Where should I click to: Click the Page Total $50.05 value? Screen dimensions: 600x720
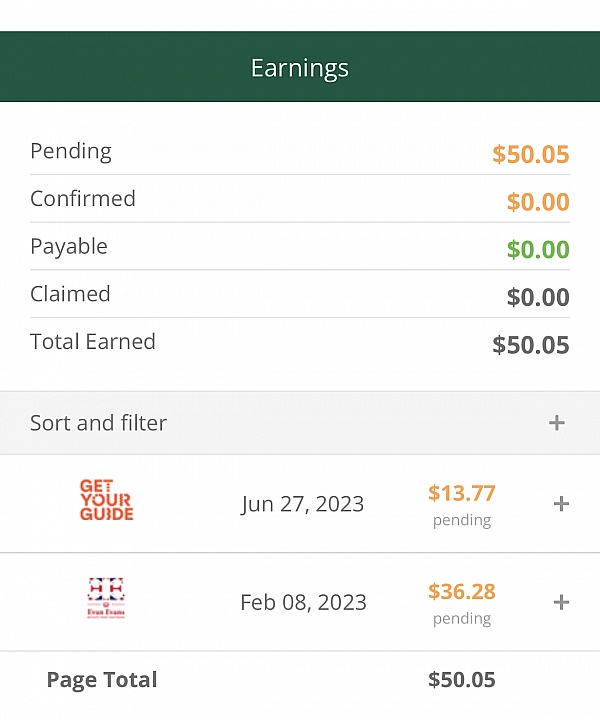tap(461, 680)
